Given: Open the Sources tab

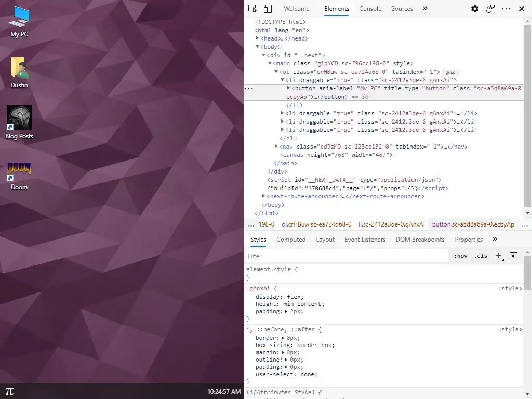Looking at the screenshot, I should click(x=402, y=9).
